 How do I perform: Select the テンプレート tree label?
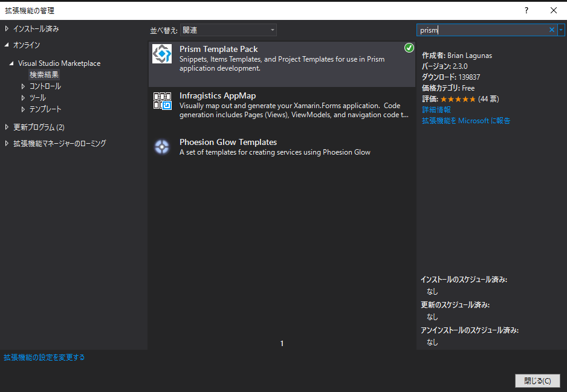[x=45, y=109]
